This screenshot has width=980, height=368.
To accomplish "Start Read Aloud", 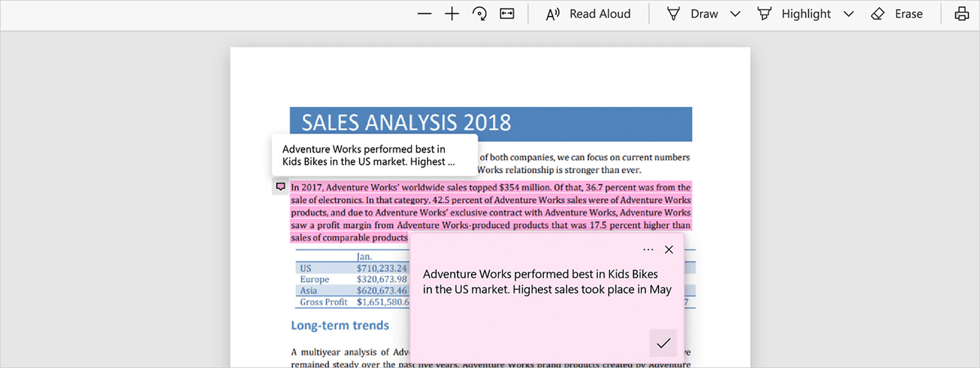I will click(588, 13).
